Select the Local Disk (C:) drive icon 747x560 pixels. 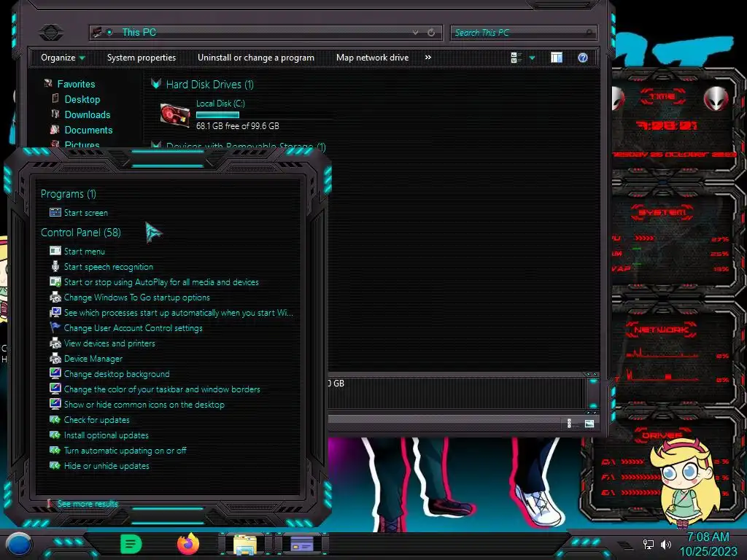pyautogui.click(x=174, y=114)
